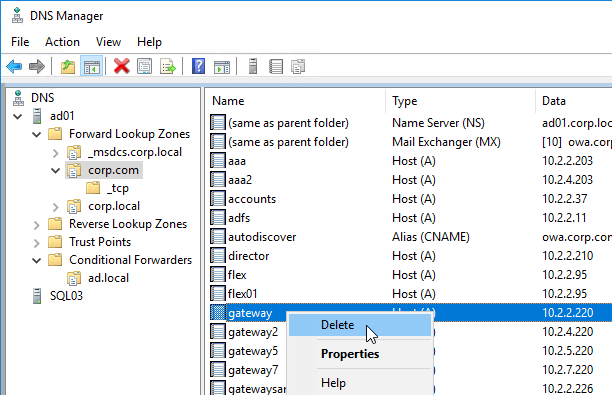Click the DNS Manager title bar icon
The height and width of the screenshot is (395, 612).
[x=17, y=16]
